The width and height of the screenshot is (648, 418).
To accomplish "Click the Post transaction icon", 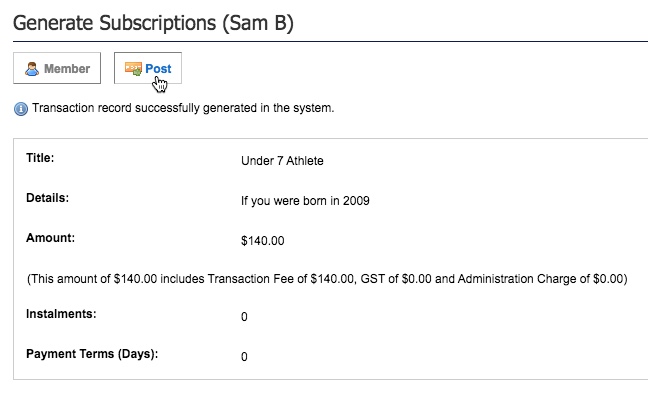I will 133,69.
